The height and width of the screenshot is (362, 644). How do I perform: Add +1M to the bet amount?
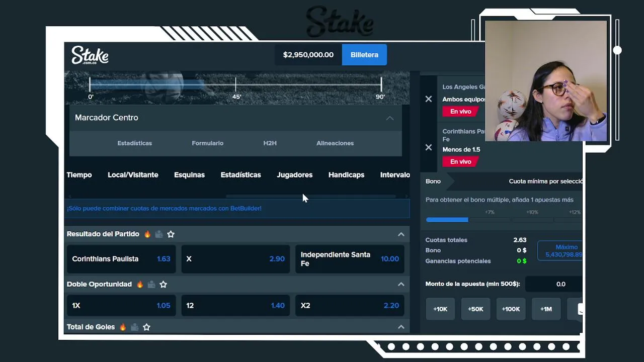pyautogui.click(x=546, y=309)
